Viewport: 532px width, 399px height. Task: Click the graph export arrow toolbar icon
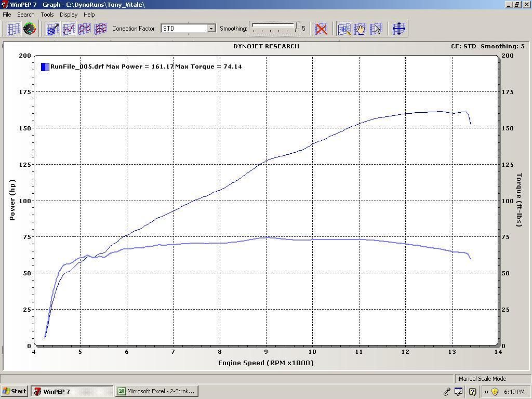point(52,29)
